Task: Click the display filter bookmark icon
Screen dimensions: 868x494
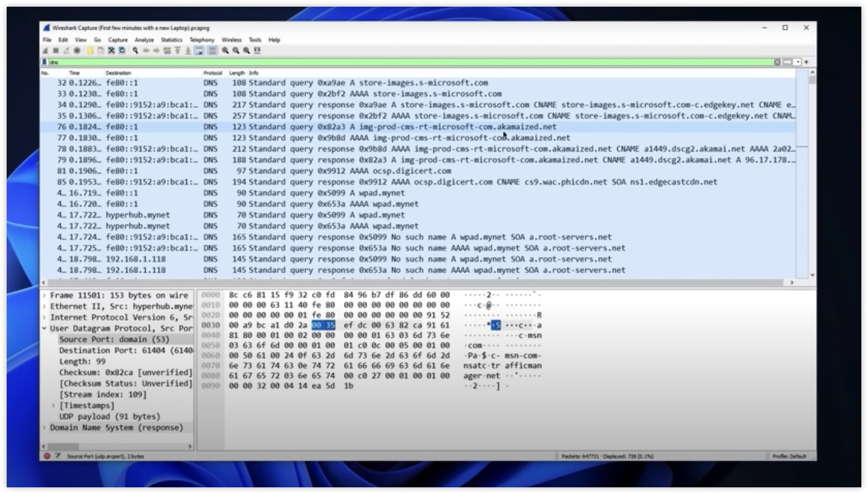Action: click(x=45, y=62)
